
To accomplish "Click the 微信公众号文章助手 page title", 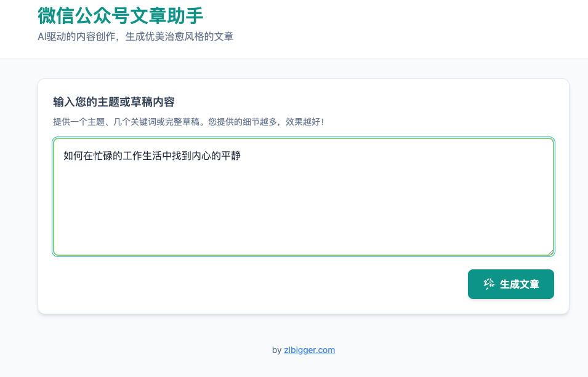I will [x=120, y=15].
